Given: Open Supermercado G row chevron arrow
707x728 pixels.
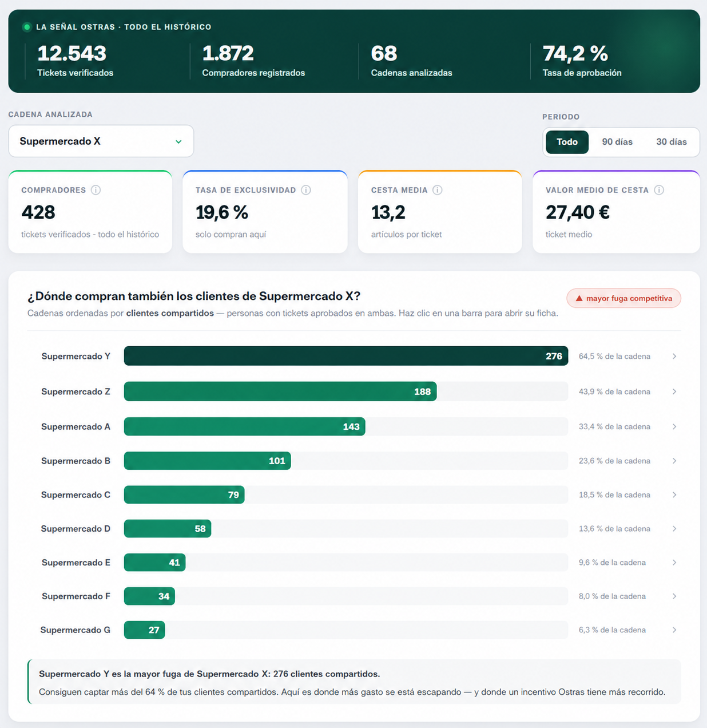Looking at the screenshot, I should 674,630.
